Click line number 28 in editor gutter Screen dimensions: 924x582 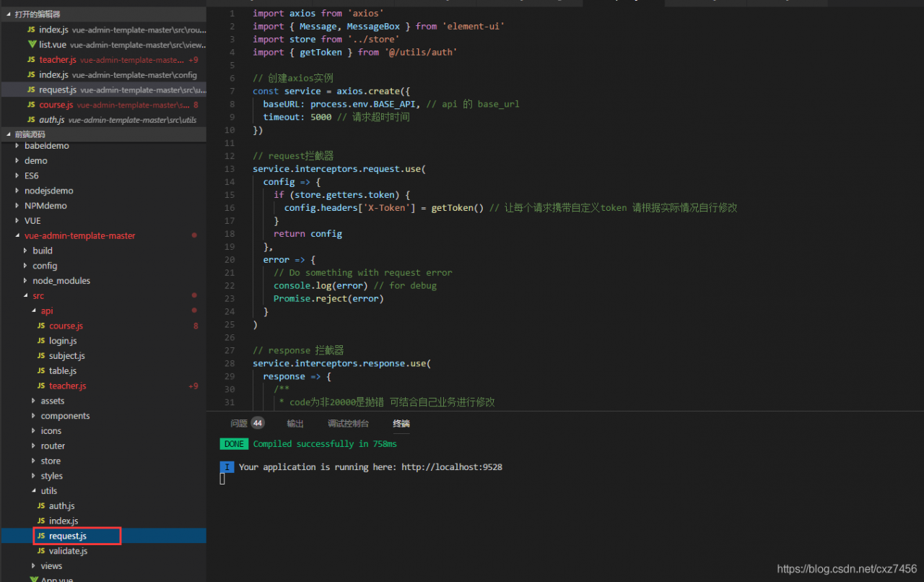tap(230, 364)
